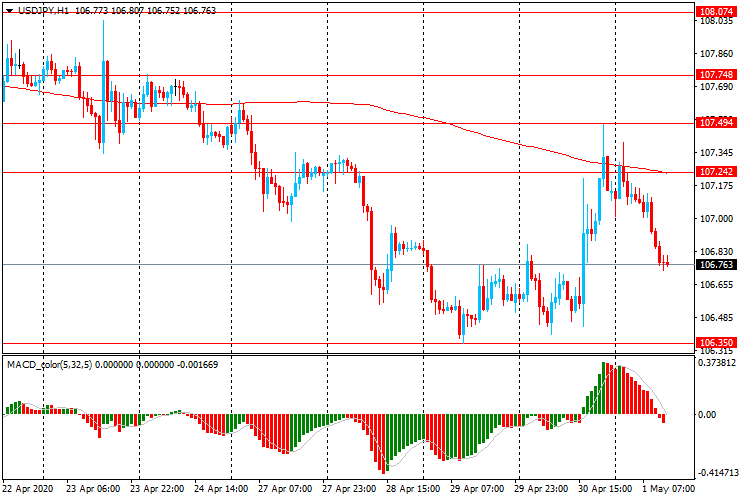Select the MACD_color(5,32,5) indicator label
This screenshot has width=740, height=500.
point(50,364)
